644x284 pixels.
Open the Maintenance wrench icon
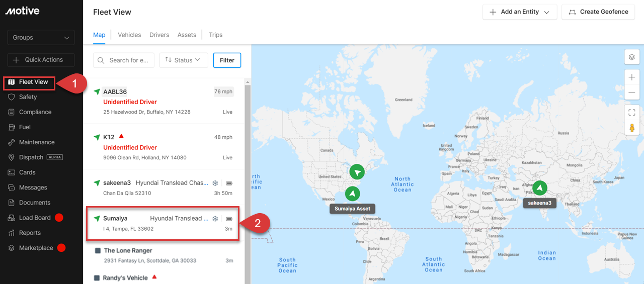click(x=12, y=142)
